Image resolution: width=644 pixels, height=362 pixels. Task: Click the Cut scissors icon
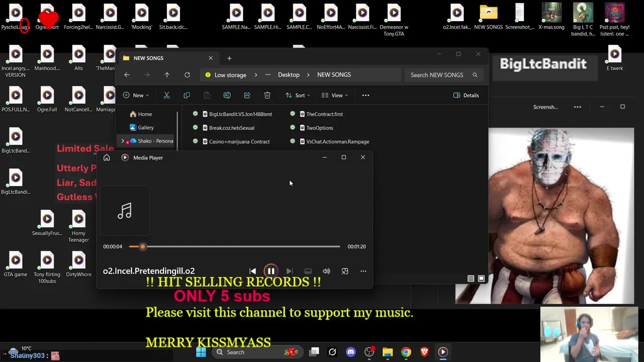click(x=167, y=95)
